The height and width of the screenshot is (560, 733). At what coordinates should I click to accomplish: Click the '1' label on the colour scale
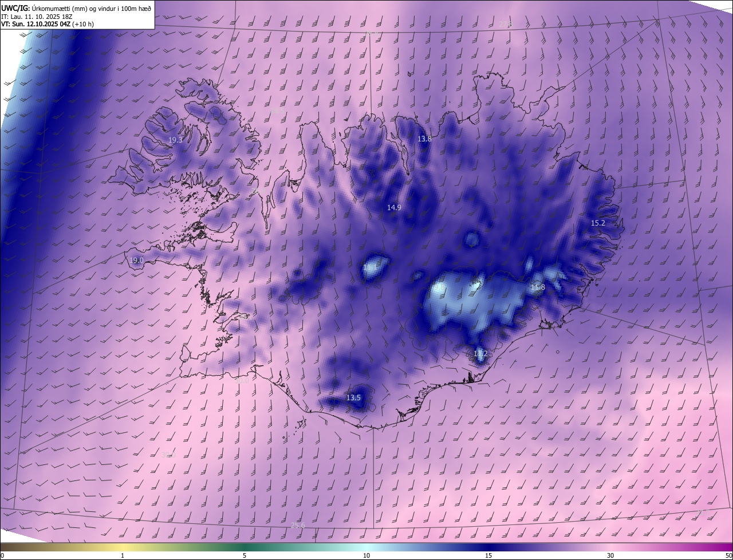(123, 555)
